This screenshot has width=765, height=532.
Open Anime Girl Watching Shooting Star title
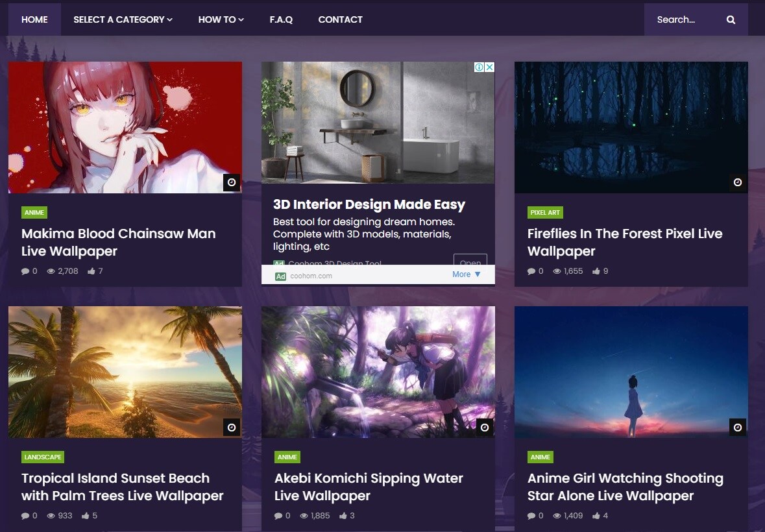click(x=625, y=487)
